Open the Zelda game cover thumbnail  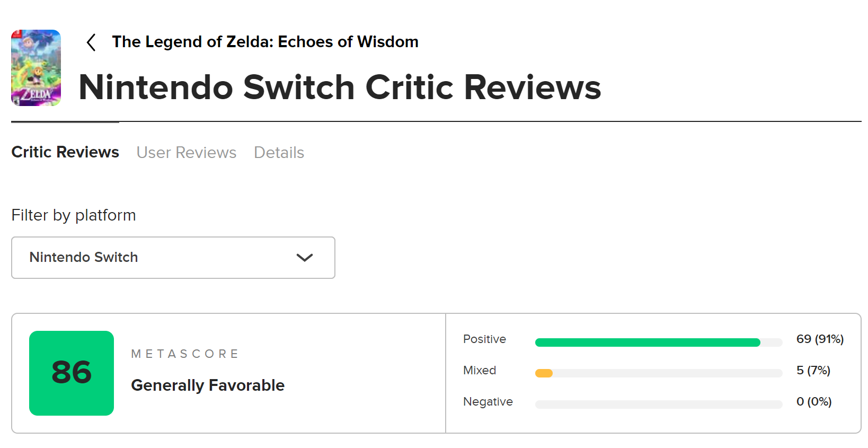[36, 68]
